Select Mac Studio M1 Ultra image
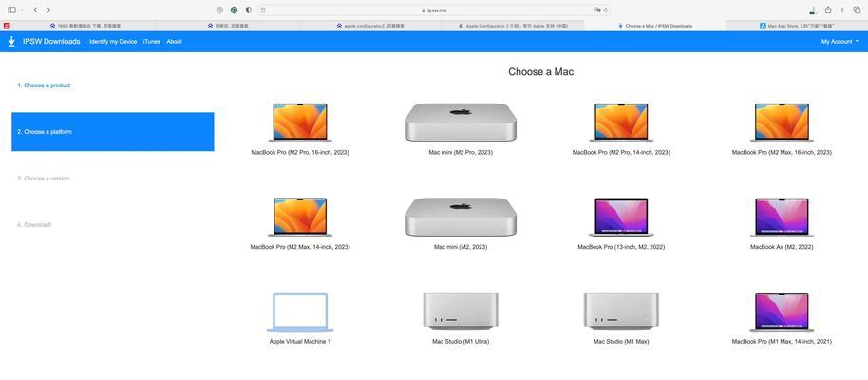This screenshot has height=380, width=868. tap(461, 311)
